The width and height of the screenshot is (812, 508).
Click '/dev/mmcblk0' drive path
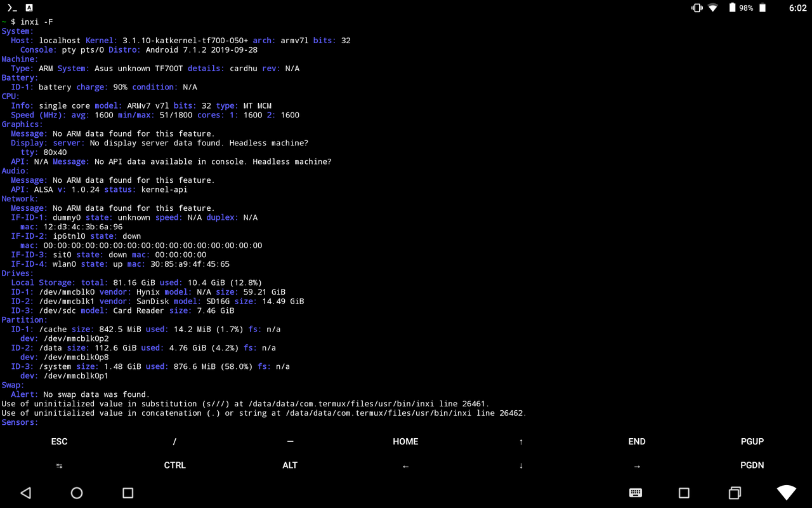click(67, 292)
